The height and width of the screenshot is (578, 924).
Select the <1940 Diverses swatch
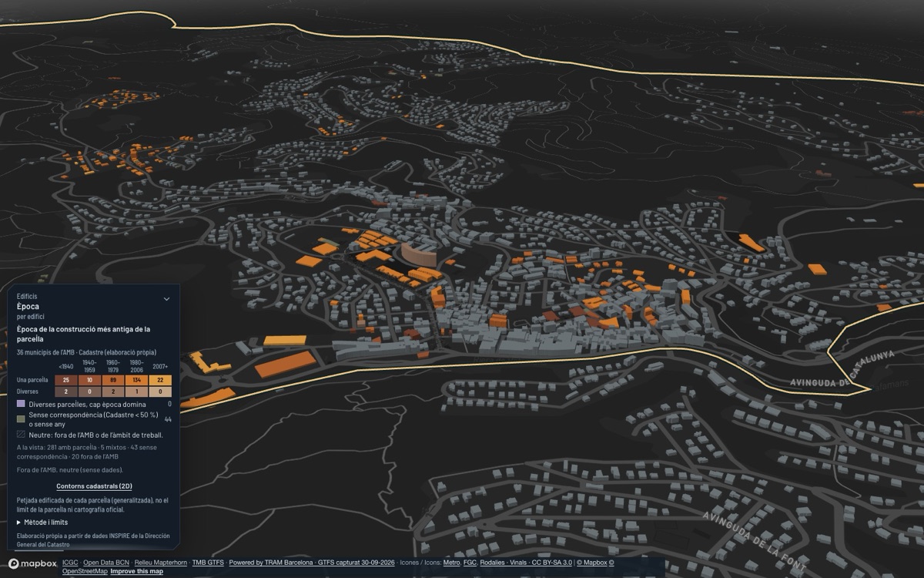tap(66, 391)
